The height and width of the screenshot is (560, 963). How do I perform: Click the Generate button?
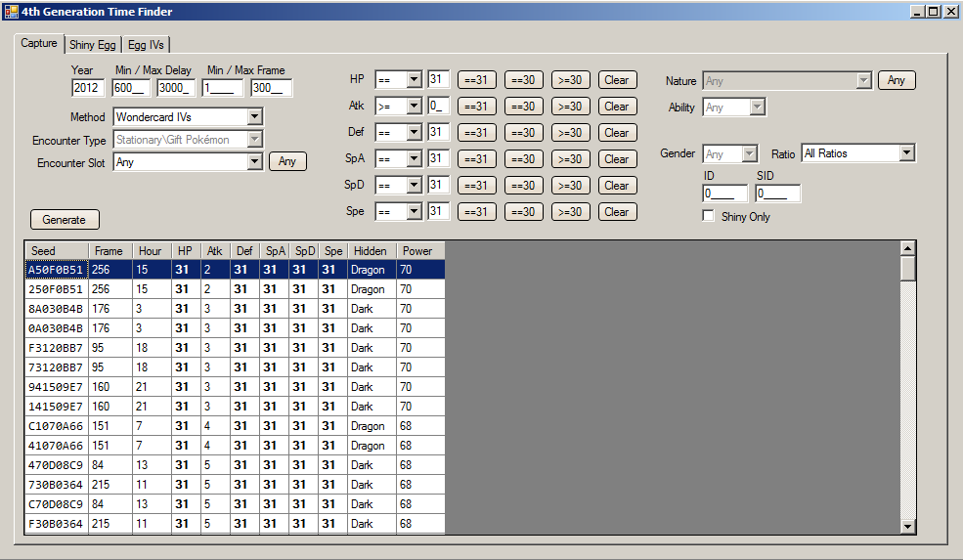pyautogui.click(x=65, y=220)
